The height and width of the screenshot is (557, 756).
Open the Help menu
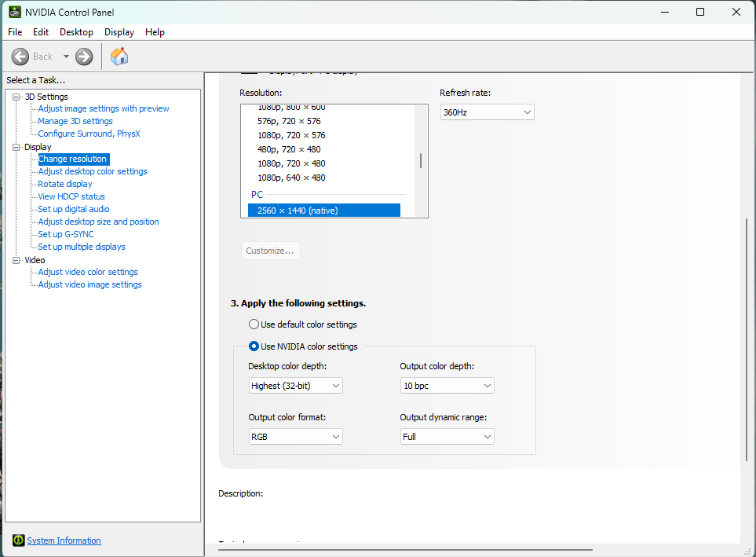pos(155,32)
